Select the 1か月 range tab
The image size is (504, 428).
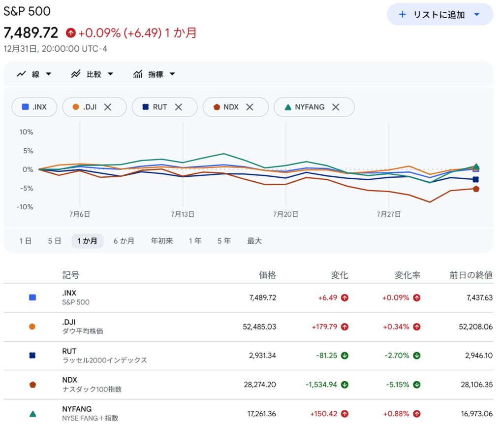88,241
